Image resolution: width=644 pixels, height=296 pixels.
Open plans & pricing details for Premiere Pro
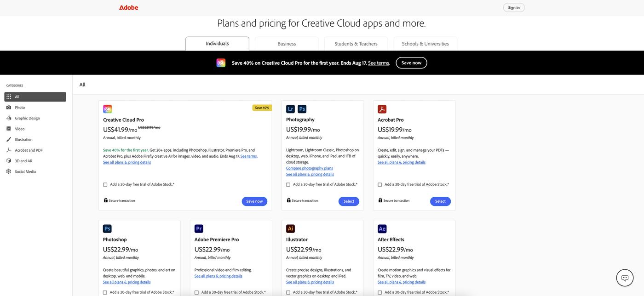pyautogui.click(x=218, y=276)
